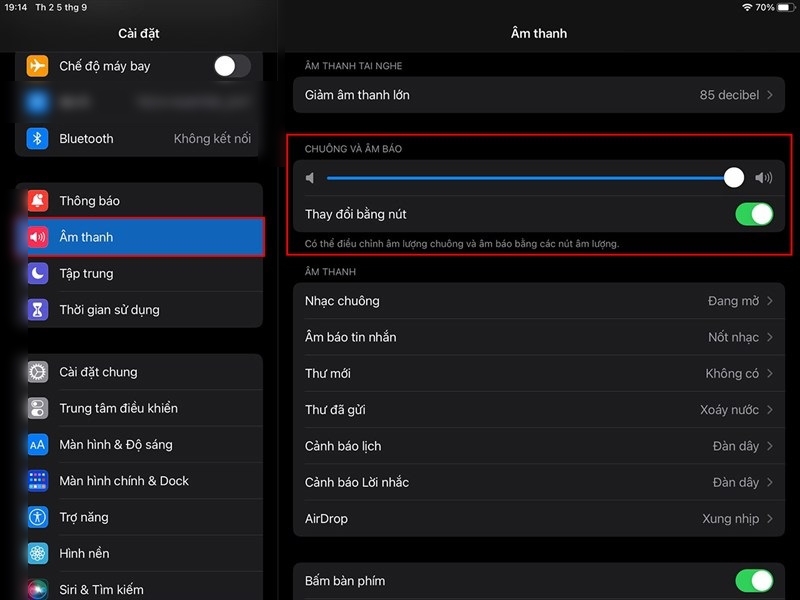Image resolution: width=800 pixels, height=600 pixels.
Task: Click the Wi-Fi status icon
Action: [x=747, y=7]
